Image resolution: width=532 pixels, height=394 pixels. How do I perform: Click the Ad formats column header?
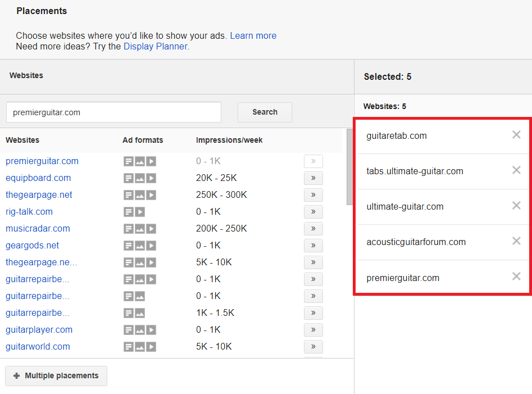[x=143, y=140]
